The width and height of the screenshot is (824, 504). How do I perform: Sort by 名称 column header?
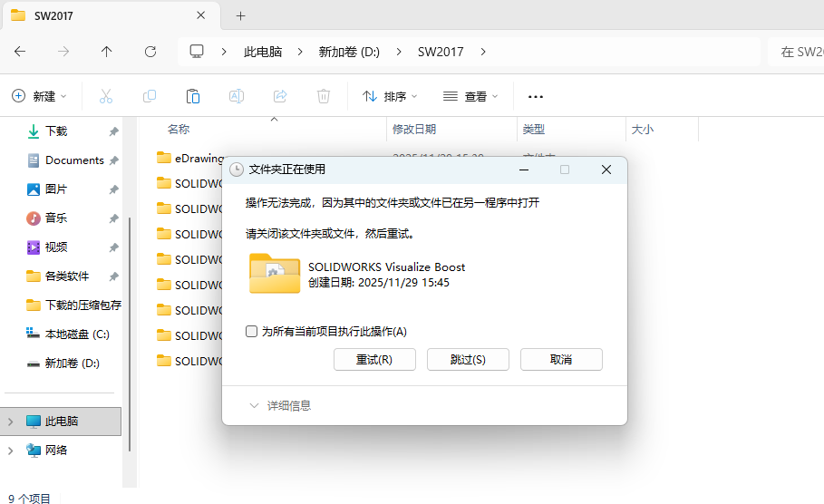click(x=179, y=130)
